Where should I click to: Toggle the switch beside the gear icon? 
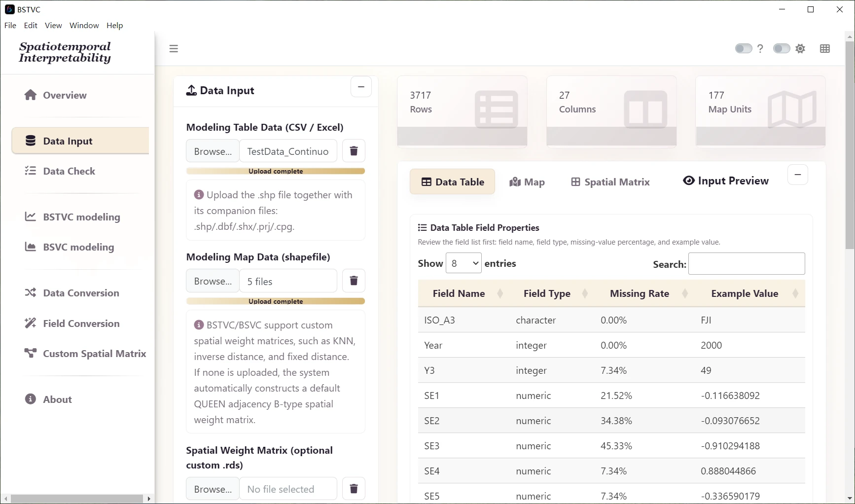coord(782,49)
